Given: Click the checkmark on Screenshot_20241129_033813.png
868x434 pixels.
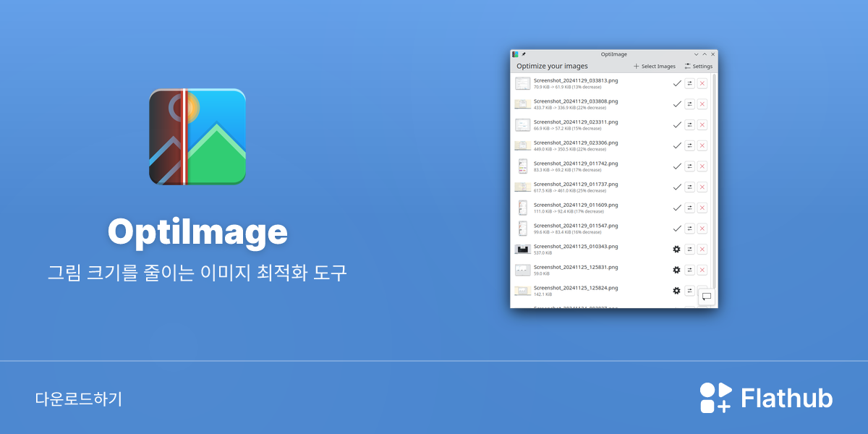Looking at the screenshot, I should pyautogui.click(x=677, y=83).
